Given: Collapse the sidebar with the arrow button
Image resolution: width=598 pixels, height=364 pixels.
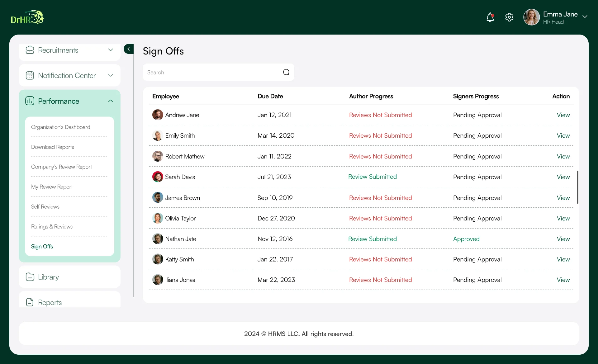Looking at the screenshot, I should point(129,49).
